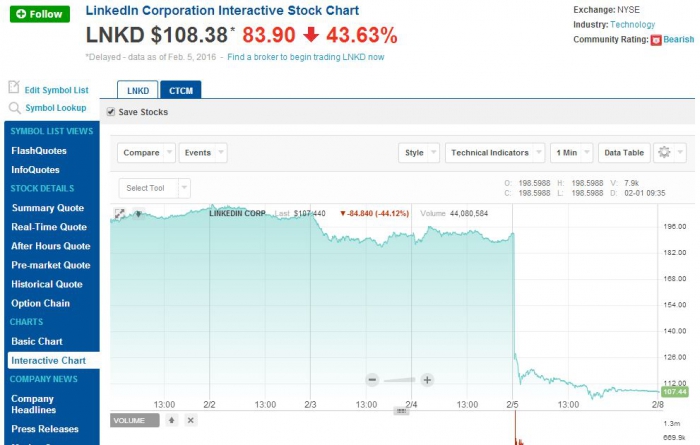700x445 pixels.
Task: Open Historical Quote in sidebar
Action: tap(47, 284)
